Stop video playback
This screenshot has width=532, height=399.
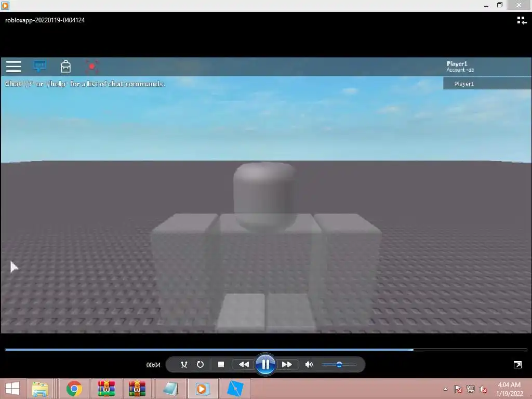click(221, 364)
